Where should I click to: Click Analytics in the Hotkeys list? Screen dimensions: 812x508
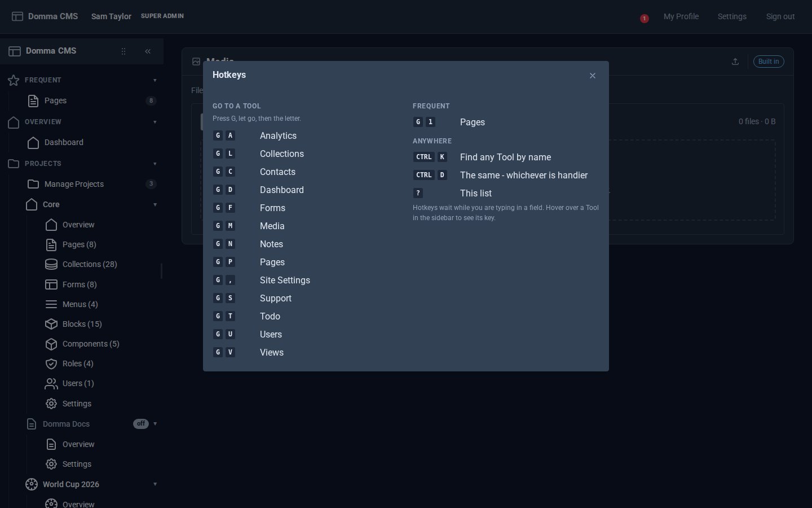point(278,135)
